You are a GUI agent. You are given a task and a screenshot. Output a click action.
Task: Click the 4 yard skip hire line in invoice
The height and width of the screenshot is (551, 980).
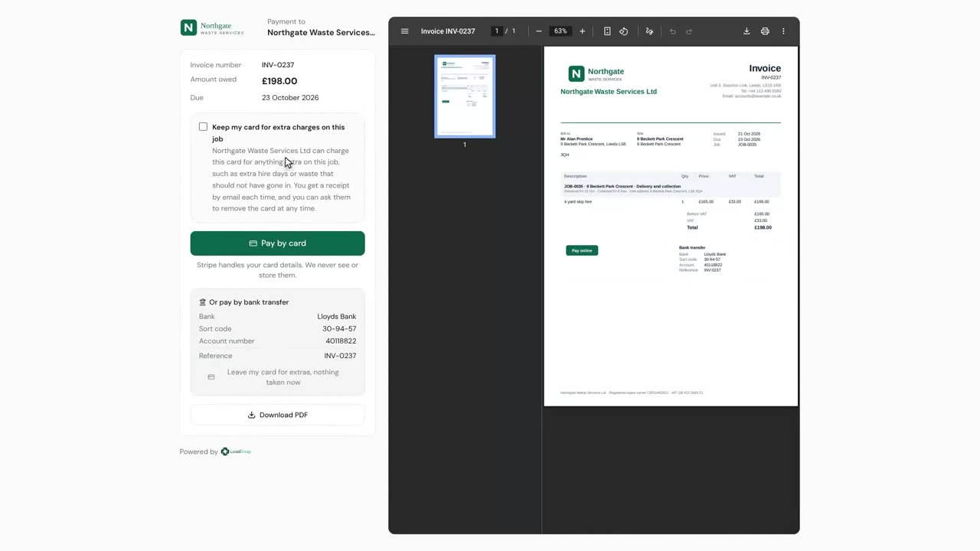click(x=578, y=202)
